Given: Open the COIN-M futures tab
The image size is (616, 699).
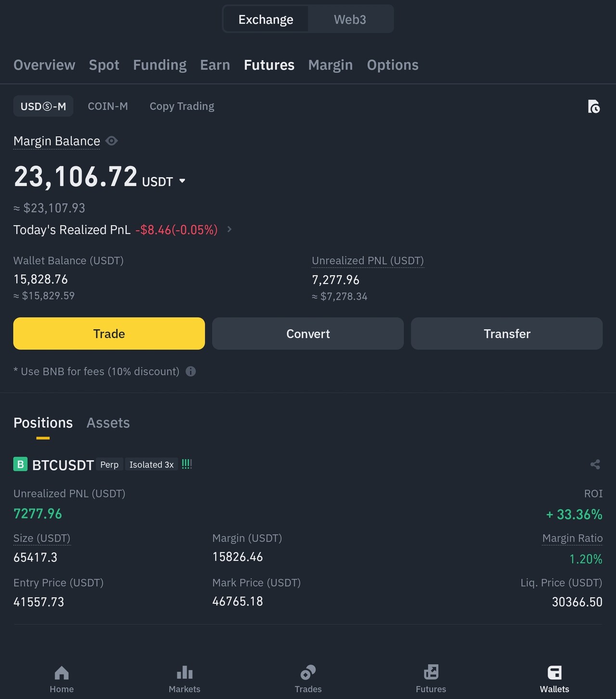Looking at the screenshot, I should click(x=108, y=106).
